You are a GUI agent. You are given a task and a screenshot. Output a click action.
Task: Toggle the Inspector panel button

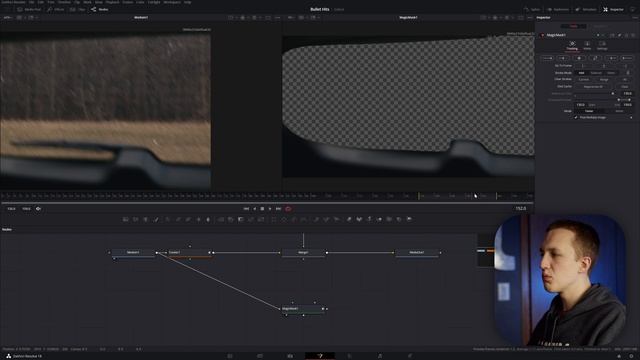(x=613, y=9)
